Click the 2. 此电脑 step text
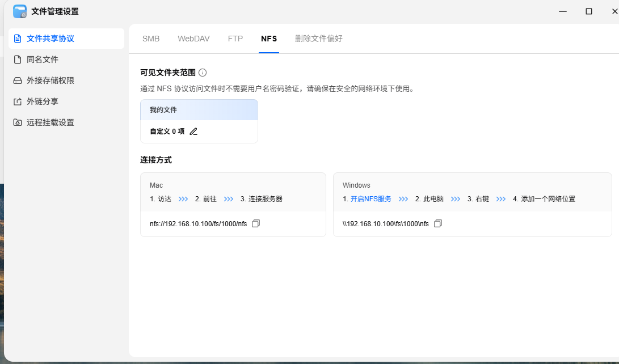 [429, 199]
